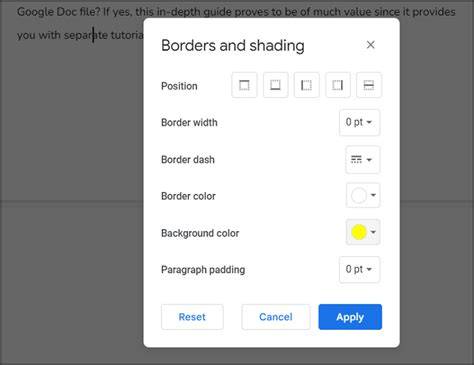
Task: Click the Borders and shading title text
Action: [x=233, y=46]
